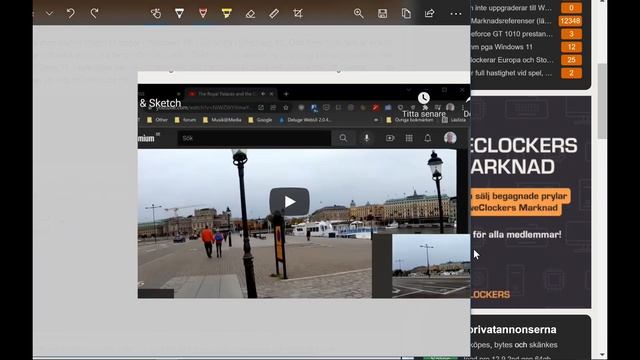This screenshot has height=360, width=640.
Task: Click the 'privatannonserna' section heading
Action: point(513,329)
